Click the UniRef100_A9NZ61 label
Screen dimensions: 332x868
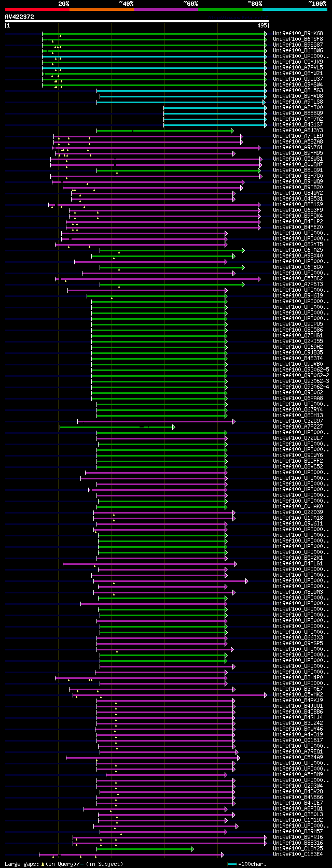[x=298, y=148]
